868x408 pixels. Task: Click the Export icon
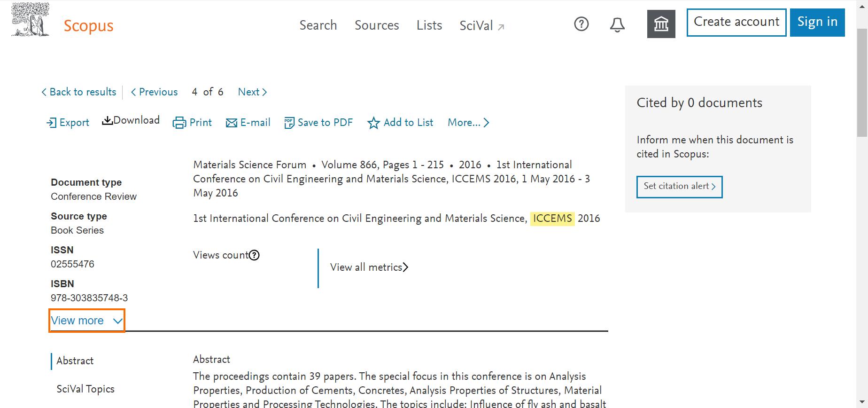(x=51, y=123)
